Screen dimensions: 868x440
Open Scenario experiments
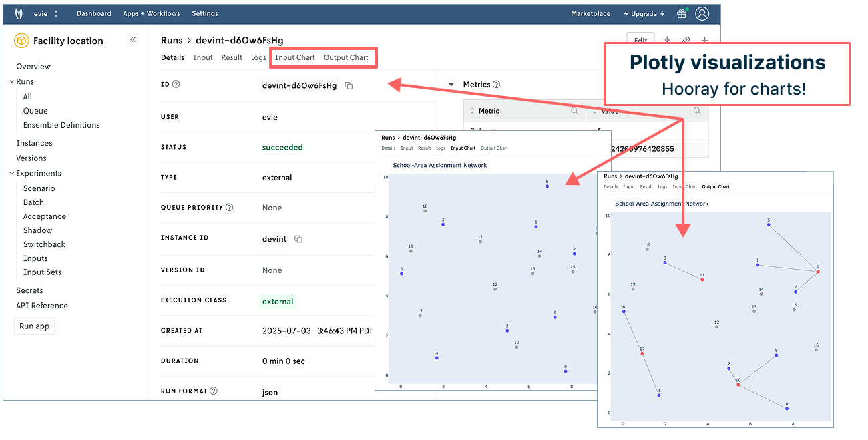[x=39, y=188]
